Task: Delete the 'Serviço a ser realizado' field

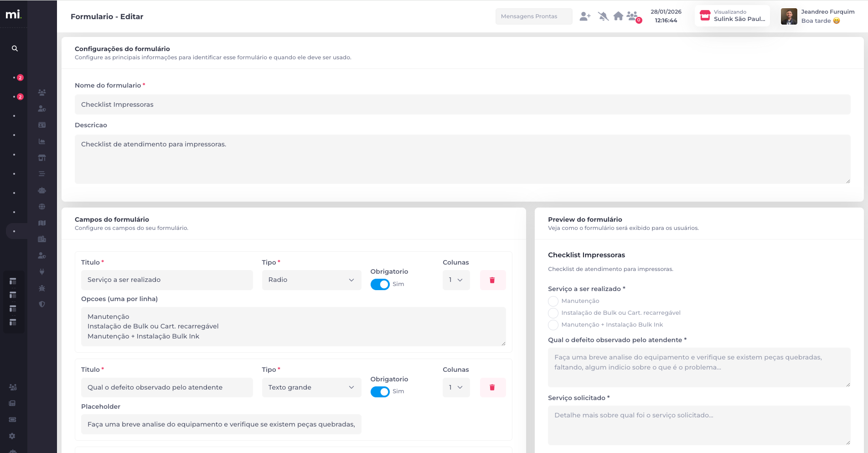Action: click(x=492, y=280)
